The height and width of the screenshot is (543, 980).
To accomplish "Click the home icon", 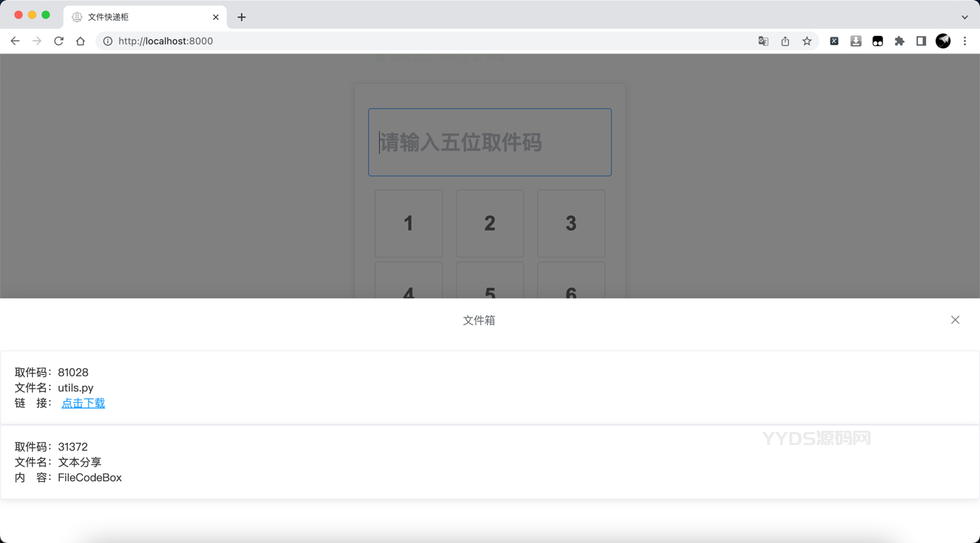I will [80, 41].
